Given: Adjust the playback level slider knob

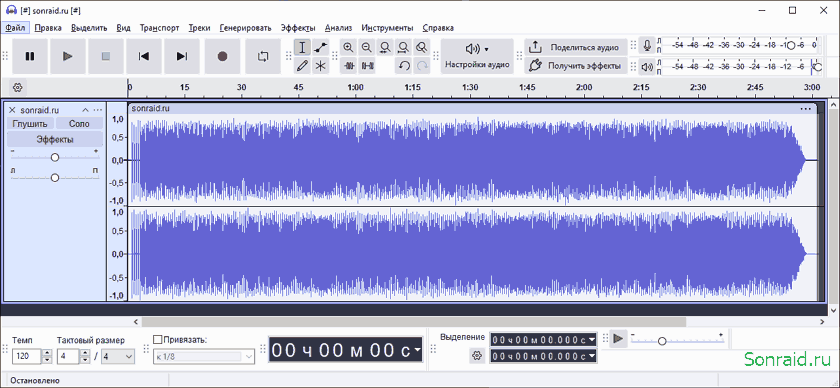Looking at the screenshot, I should tap(818, 66).
